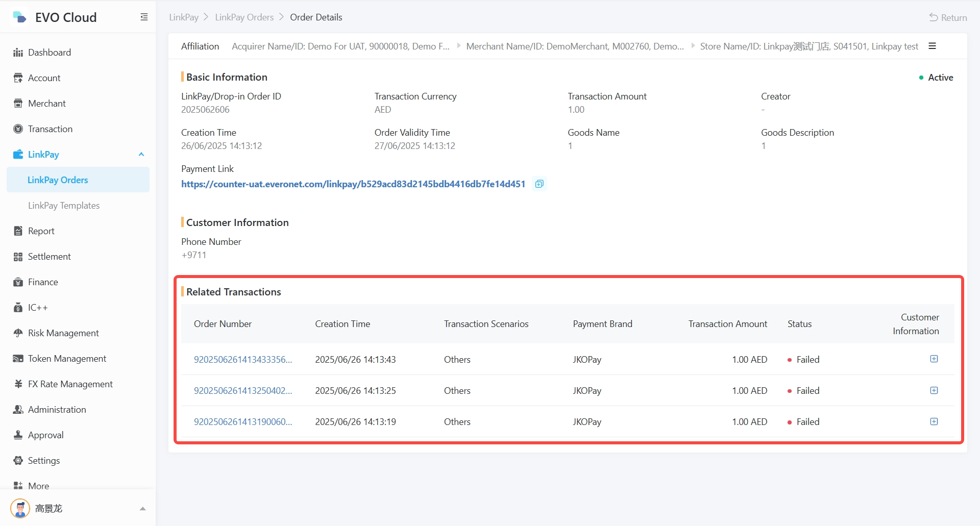Screen dimensions: 980x526
Task: Go to LinkPay Orders breadcrumb
Action: 244,17
